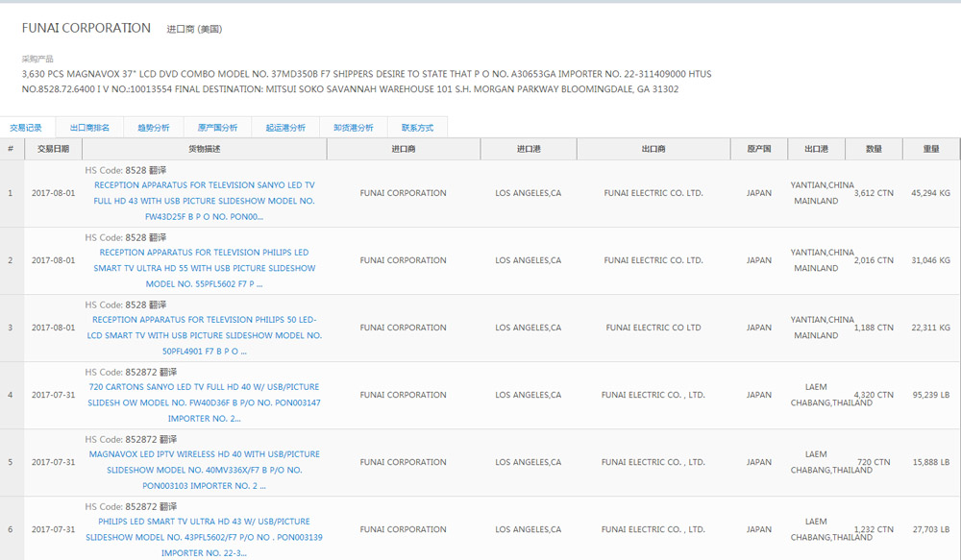Click the 进口商 (美国) label beside the title
The image size is (961, 560).
[194, 29]
